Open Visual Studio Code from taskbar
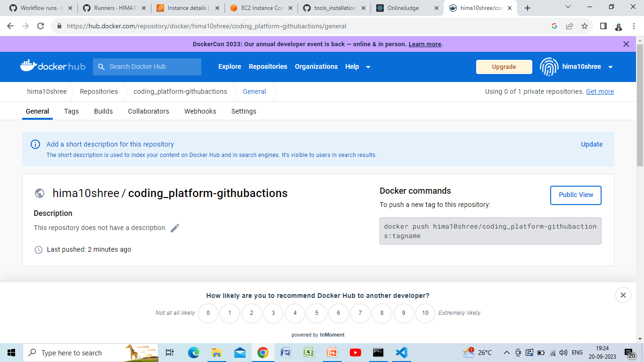The image size is (644, 362). point(402,353)
